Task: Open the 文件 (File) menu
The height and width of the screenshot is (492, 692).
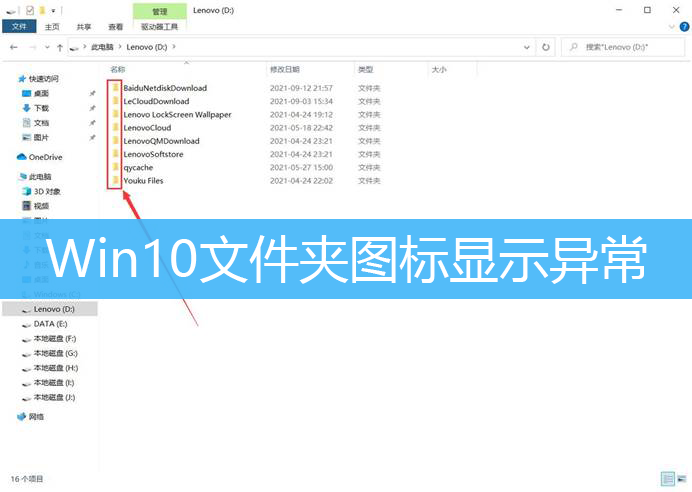Action: (x=19, y=28)
